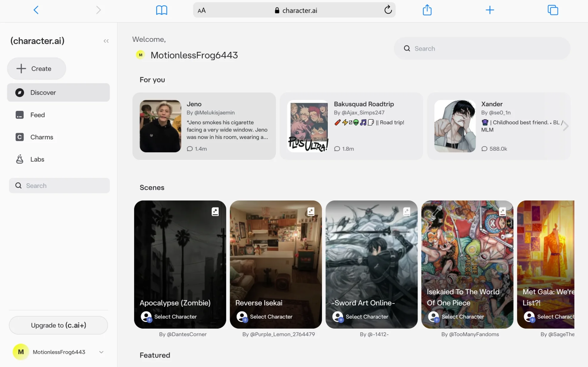Viewport: 588px width, 367px height.
Task: Click the Feed icon in sidebar
Action: [x=20, y=115]
